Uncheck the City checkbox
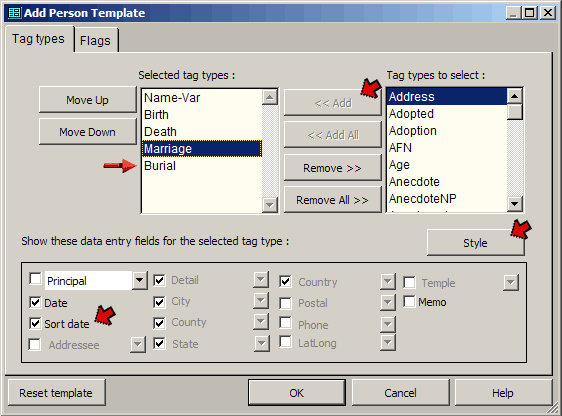This screenshot has width=562, height=416. point(159,302)
